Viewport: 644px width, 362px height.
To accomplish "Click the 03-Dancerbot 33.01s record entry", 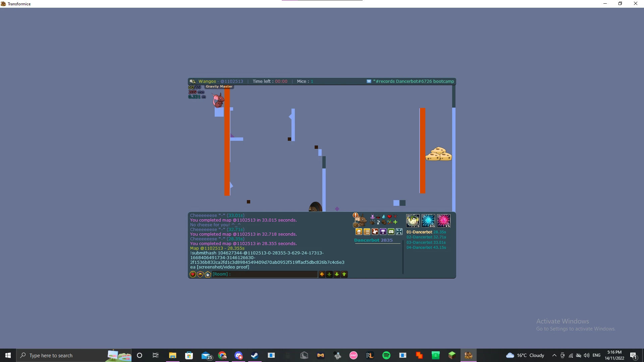I will 426,242.
